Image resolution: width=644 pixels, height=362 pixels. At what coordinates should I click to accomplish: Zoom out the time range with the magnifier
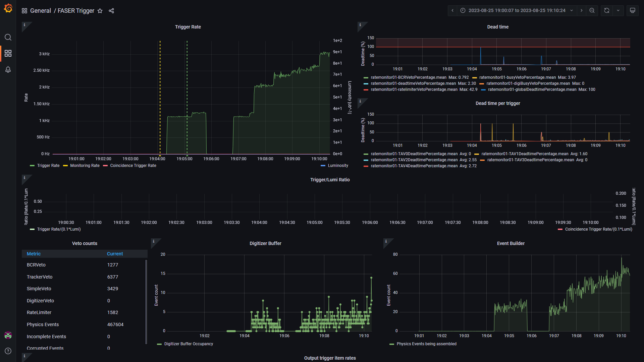pyautogui.click(x=592, y=10)
